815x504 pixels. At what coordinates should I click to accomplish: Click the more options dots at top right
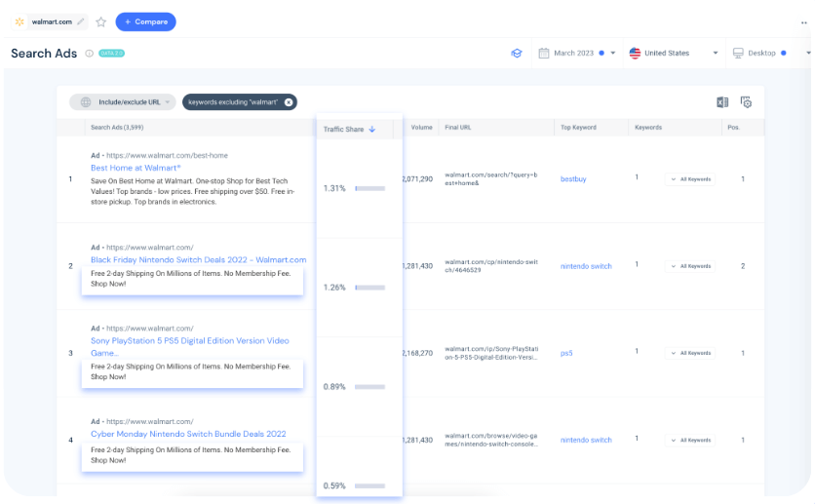(804, 22)
